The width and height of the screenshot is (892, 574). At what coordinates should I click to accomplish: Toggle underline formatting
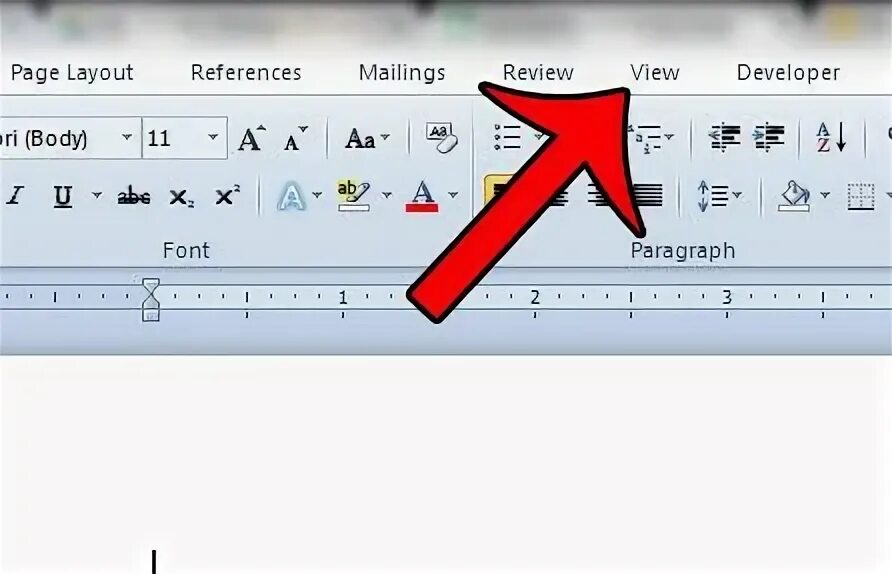(63, 196)
